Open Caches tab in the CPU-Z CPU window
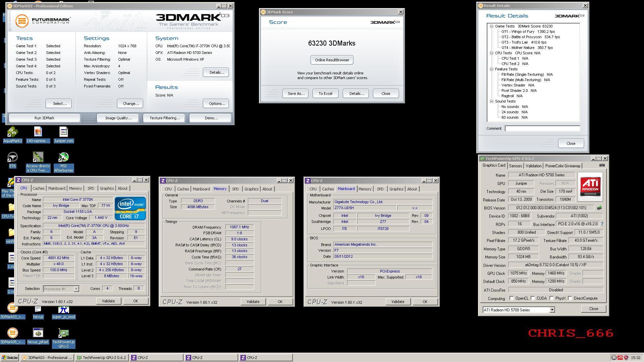The image size is (644, 362). click(x=39, y=188)
